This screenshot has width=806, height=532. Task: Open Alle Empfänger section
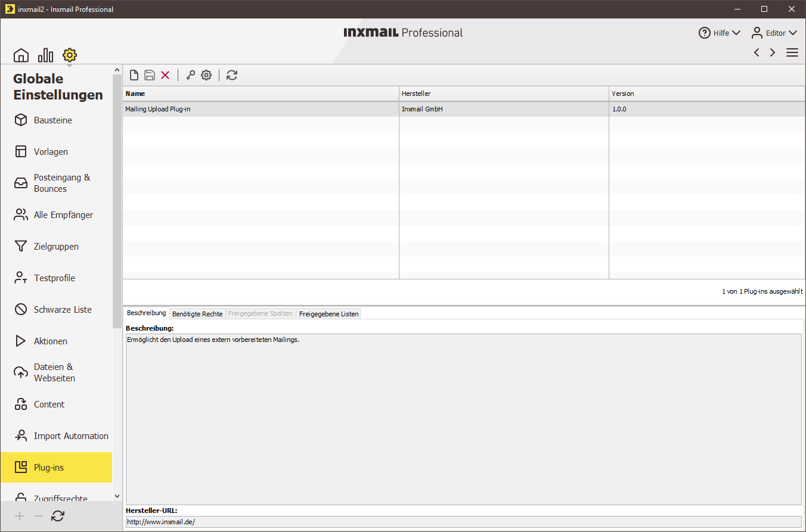click(57, 215)
